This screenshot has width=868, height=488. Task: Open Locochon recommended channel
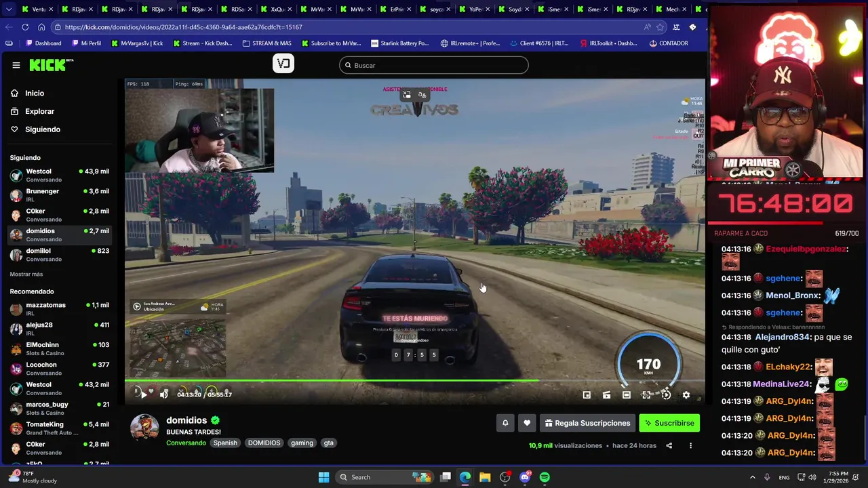[60, 369]
